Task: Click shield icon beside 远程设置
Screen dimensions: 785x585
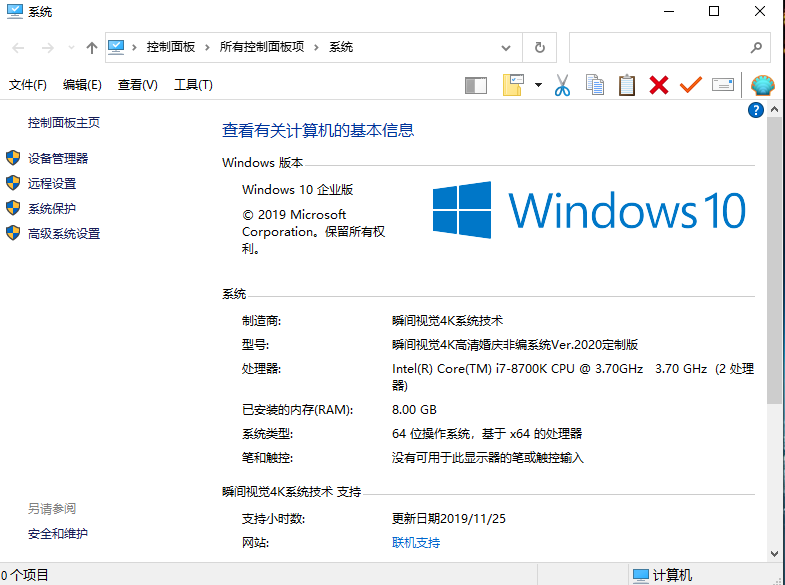Action: point(13,183)
